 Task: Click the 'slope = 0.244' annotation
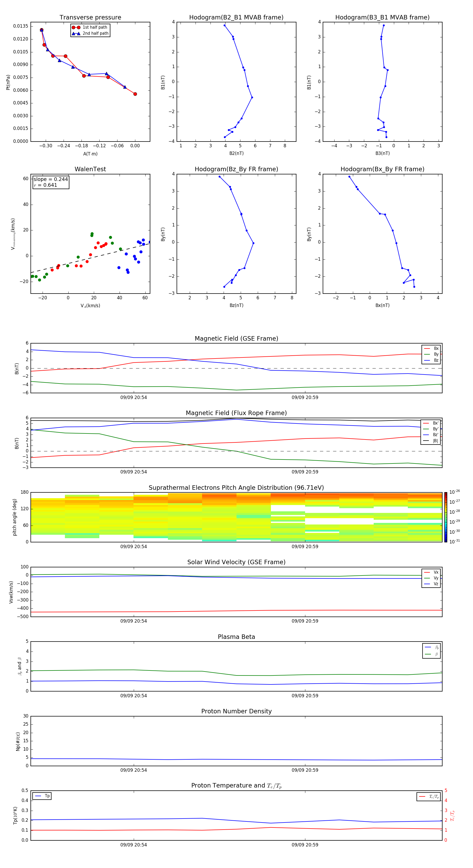(50, 179)
